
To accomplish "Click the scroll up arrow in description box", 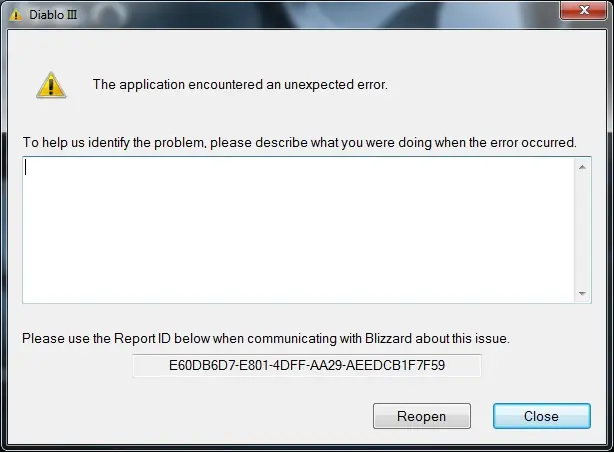I will click(582, 167).
